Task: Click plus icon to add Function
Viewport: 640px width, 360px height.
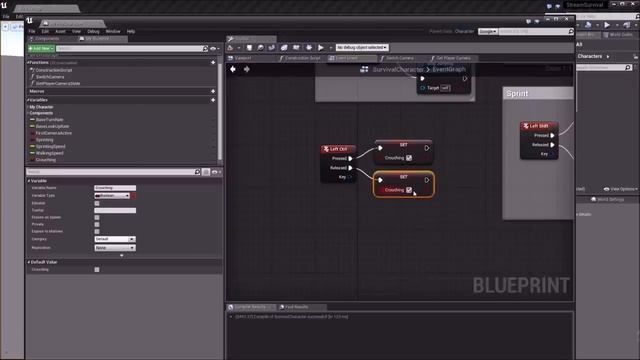Action: pyautogui.click(x=213, y=63)
